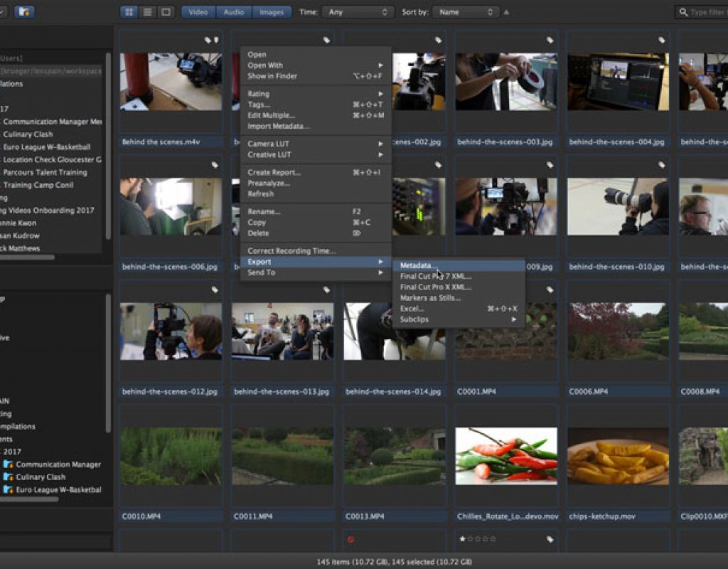Click upper sidebar vertical scrollbar
Image resolution: width=728 pixels, height=569 pixels.
click(x=108, y=147)
